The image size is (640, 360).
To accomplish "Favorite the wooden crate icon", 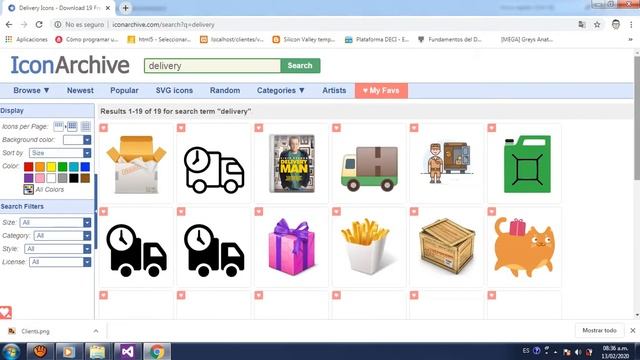I will [x=414, y=212].
